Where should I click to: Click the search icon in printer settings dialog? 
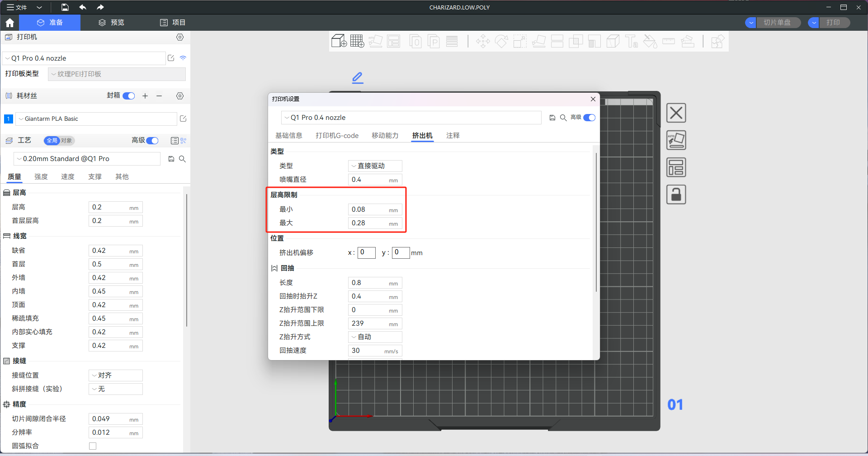point(563,118)
